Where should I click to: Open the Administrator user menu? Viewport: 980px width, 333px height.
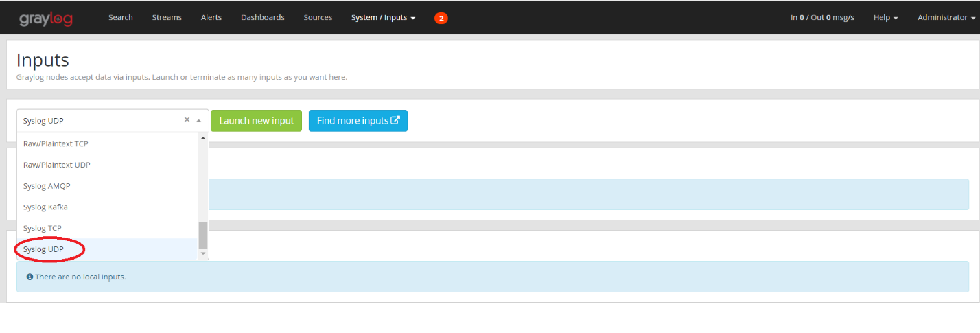tap(946, 18)
